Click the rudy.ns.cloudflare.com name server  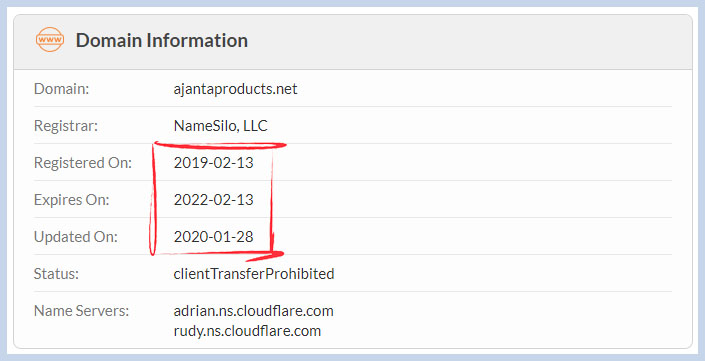click(x=247, y=331)
